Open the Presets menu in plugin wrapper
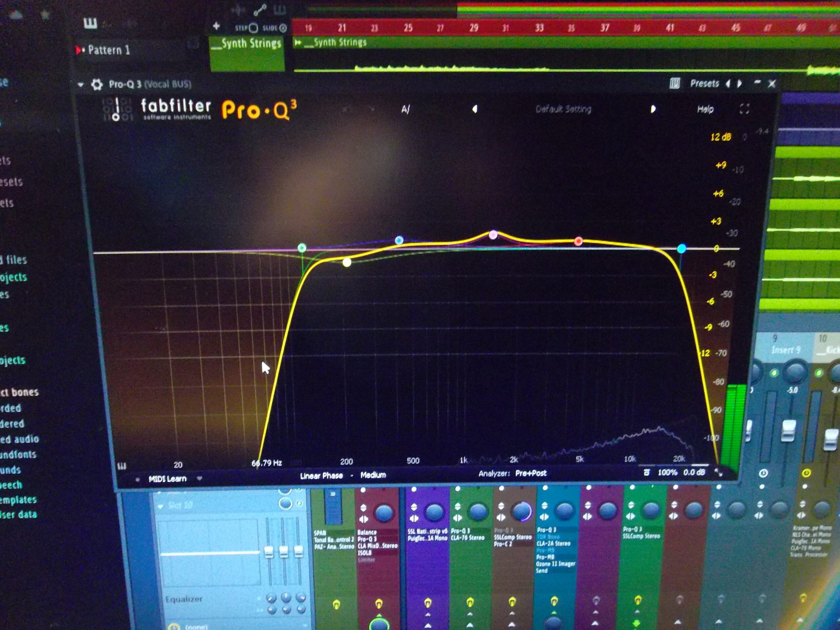 704,83
